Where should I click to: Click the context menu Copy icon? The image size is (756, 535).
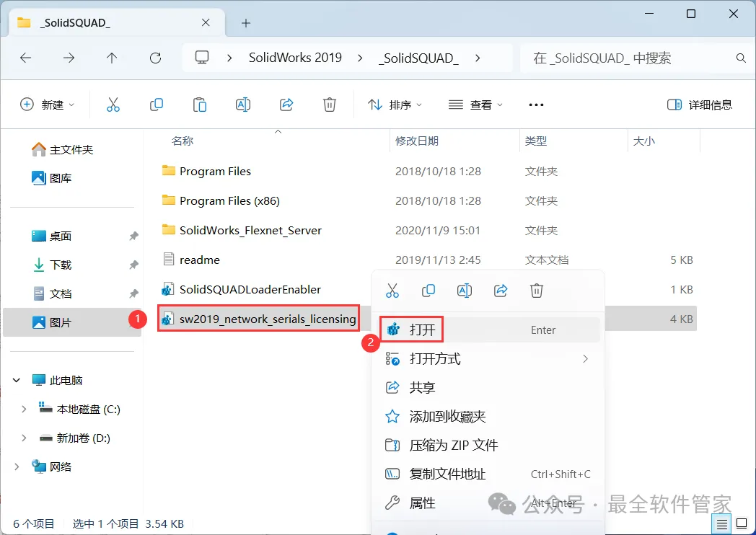pyautogui.click(x=428, y=291)
